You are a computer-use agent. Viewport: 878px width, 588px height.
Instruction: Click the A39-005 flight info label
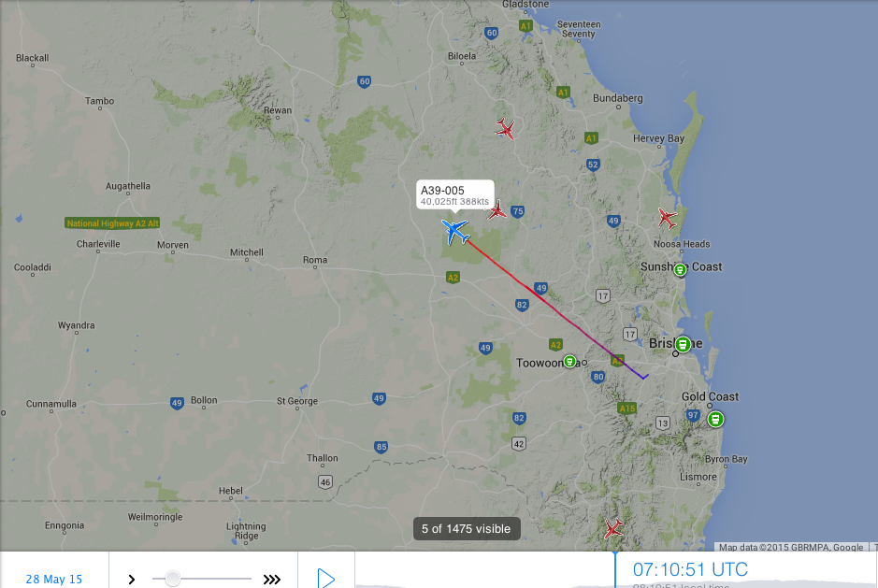pyautogui.click(x=454, y=194)
